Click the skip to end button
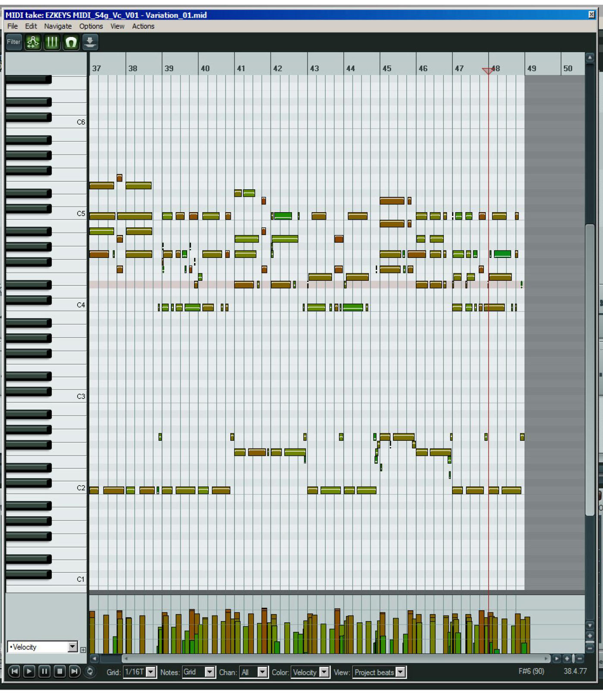 coord(74,672)
